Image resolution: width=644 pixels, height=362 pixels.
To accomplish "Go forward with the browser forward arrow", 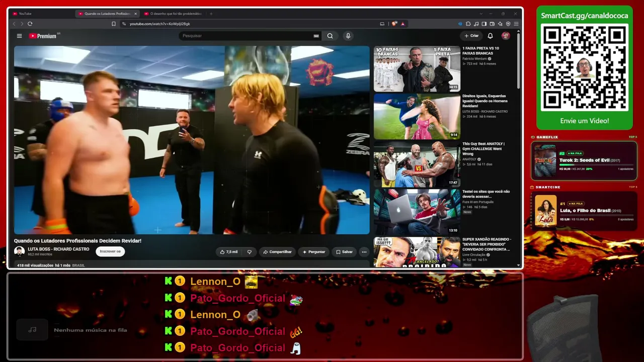I will point(22,24).
